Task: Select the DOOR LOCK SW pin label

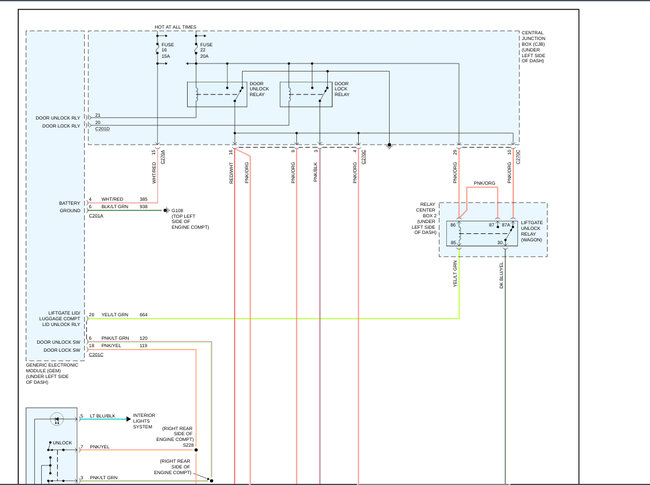Action: point(62,350)
